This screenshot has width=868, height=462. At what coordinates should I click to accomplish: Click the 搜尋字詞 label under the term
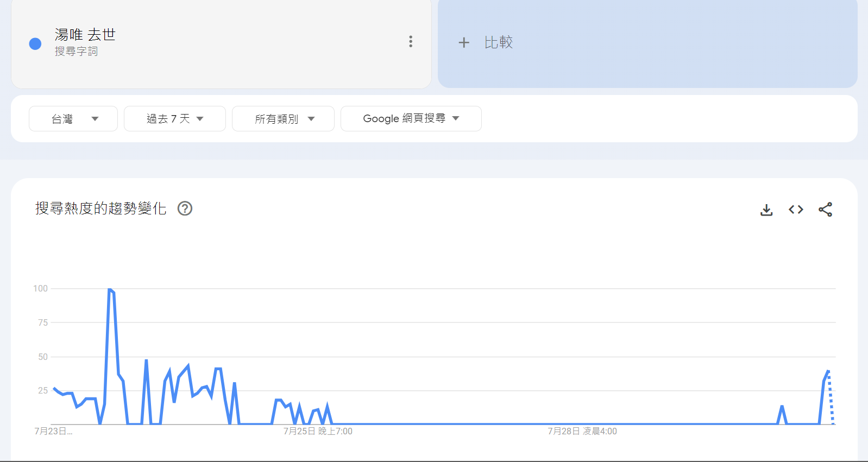(76, 51)
